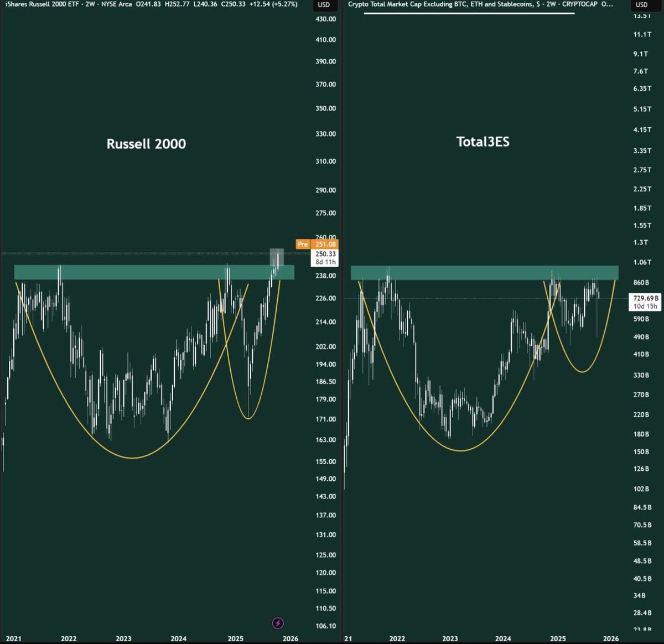This screenshot has width=664, height=644.
Task: Toggle the left chart currency with its USD button
Action: tap(324, 6)
